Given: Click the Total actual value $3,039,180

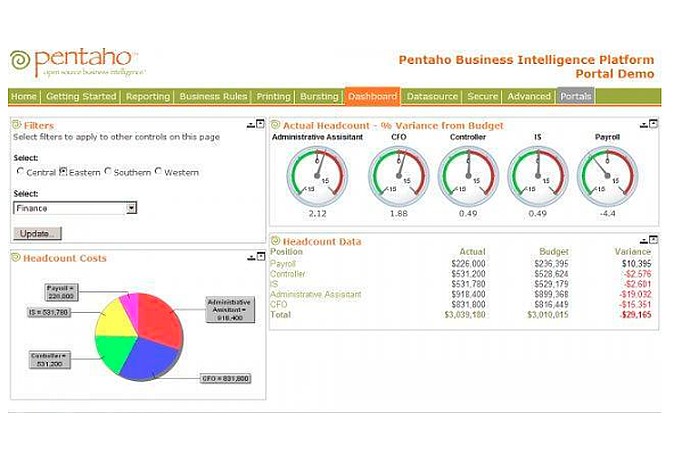Looking at the screenshot, I should click(465, 315).
